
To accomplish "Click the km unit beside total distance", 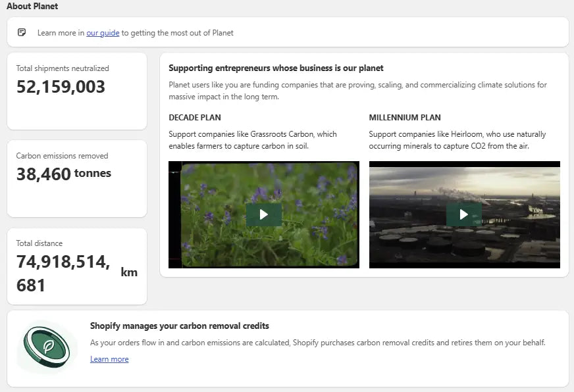I will pos(129,272).
